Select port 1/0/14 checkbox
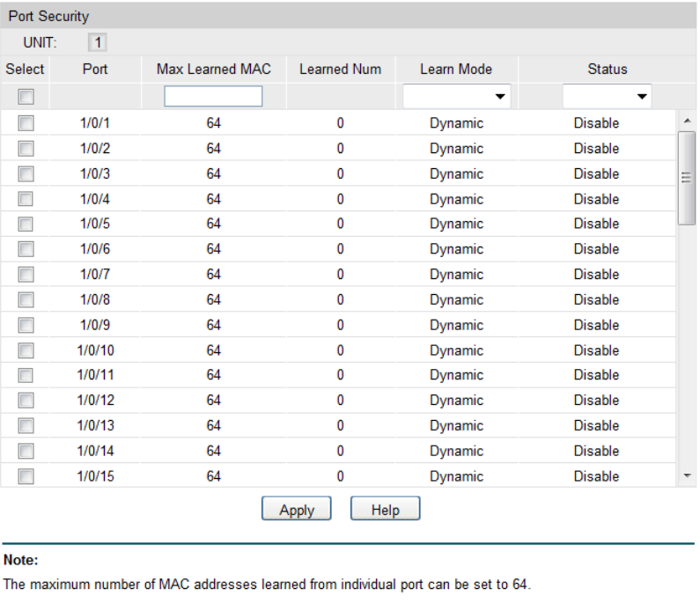 coord(26,451)
